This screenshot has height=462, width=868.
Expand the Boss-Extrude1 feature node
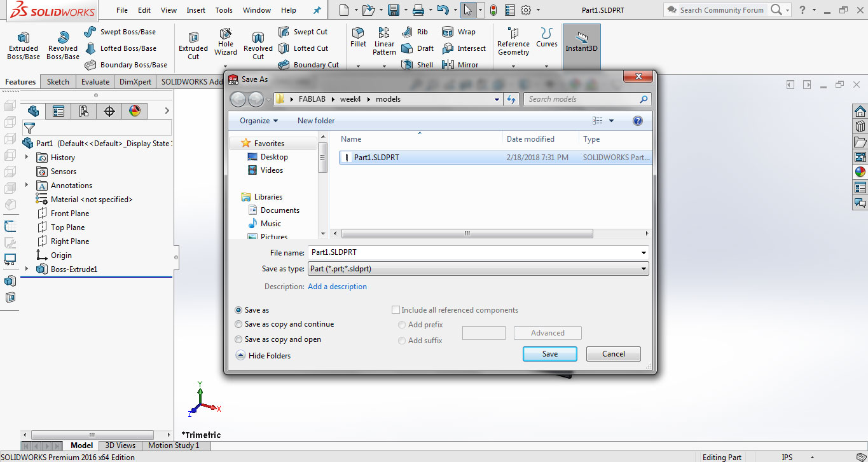pos(27,269)
